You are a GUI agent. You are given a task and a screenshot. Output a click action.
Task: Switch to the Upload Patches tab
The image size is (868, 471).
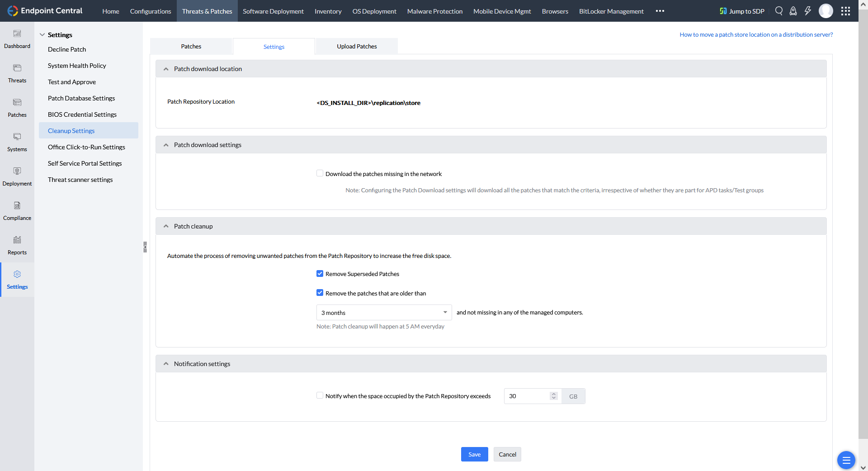357,47
